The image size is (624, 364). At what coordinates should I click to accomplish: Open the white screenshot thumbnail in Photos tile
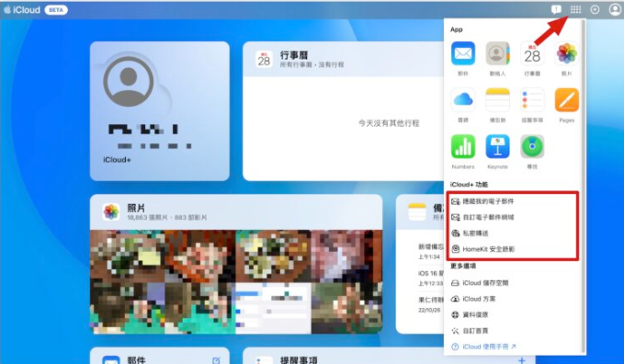click(x=273, y=308)
